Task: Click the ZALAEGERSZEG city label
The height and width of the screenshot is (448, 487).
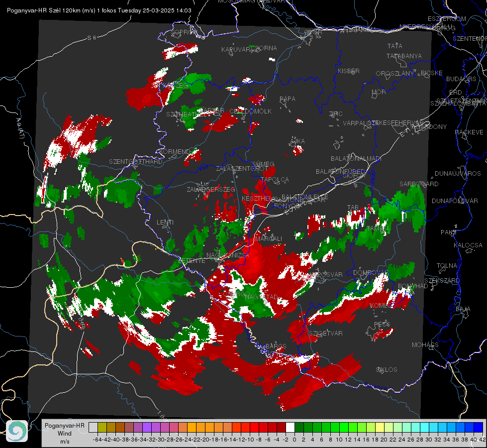Action: [x=211, y=189]
